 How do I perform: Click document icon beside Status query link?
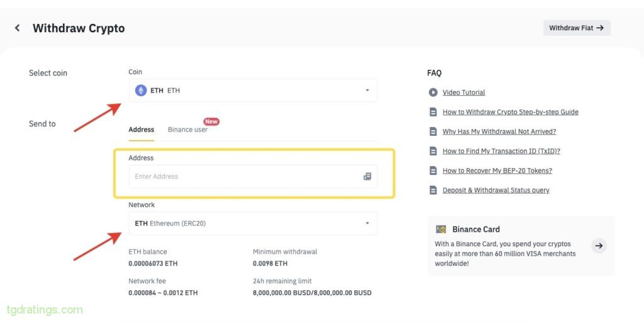(433, 190)
